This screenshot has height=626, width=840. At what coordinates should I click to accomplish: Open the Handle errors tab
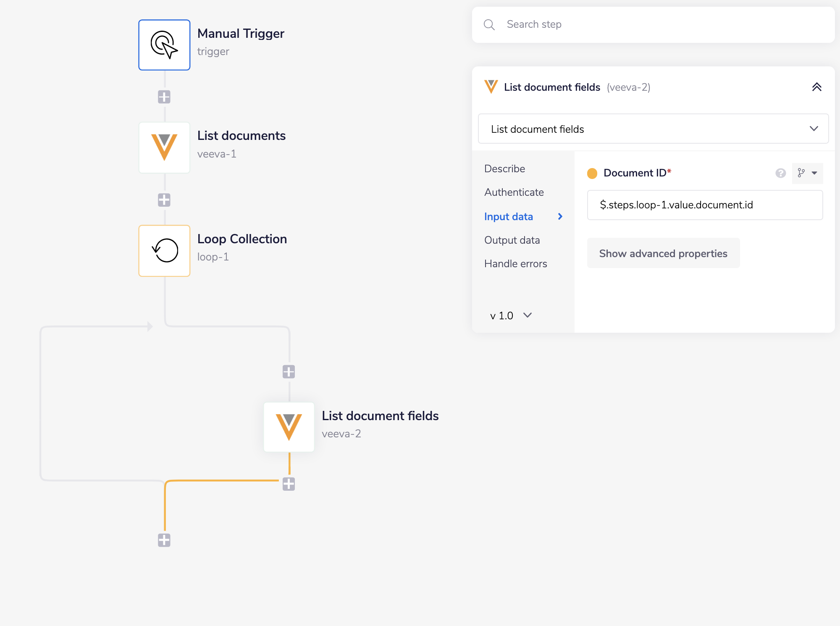(x=516, y=264)
